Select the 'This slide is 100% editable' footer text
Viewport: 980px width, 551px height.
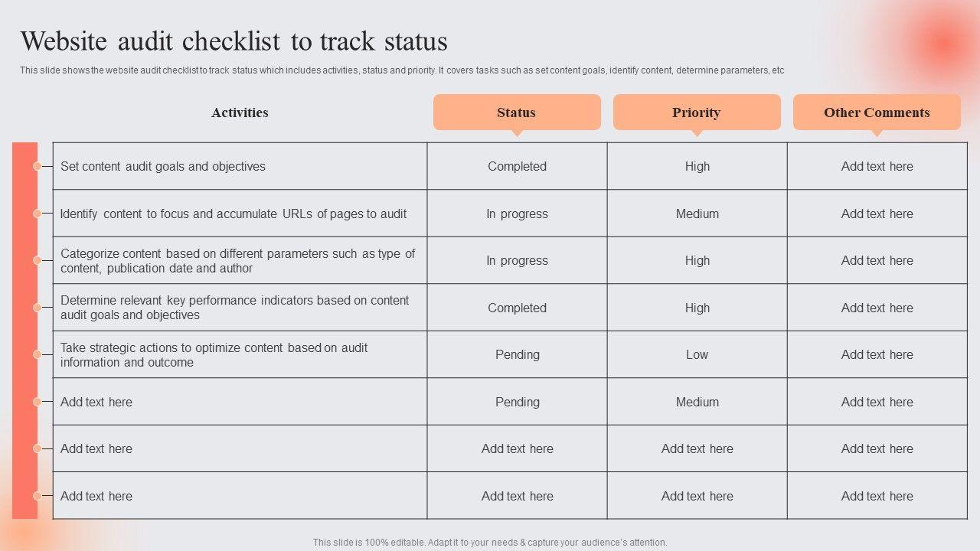click(x=490, y=542)
